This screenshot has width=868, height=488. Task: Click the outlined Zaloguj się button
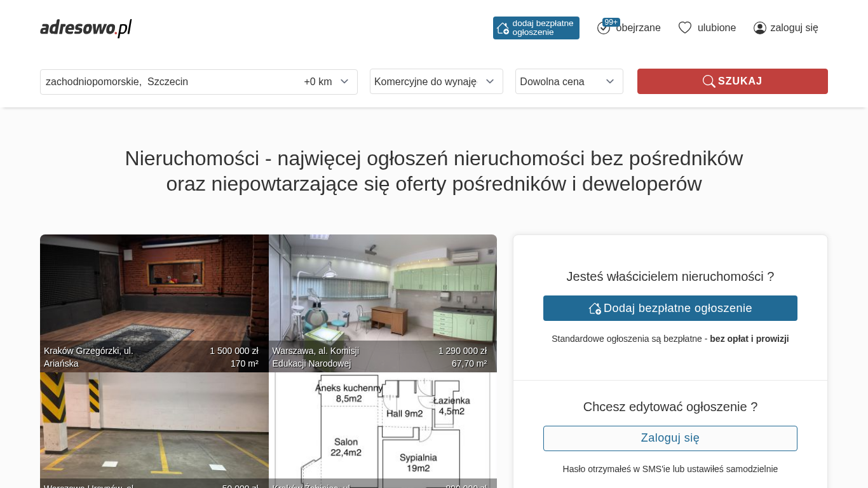coord(670,438)
